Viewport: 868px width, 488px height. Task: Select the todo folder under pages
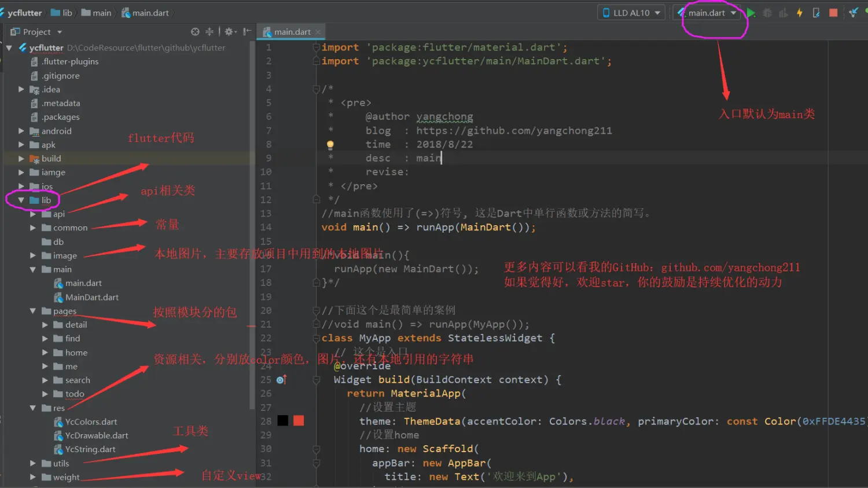[69, 394]
